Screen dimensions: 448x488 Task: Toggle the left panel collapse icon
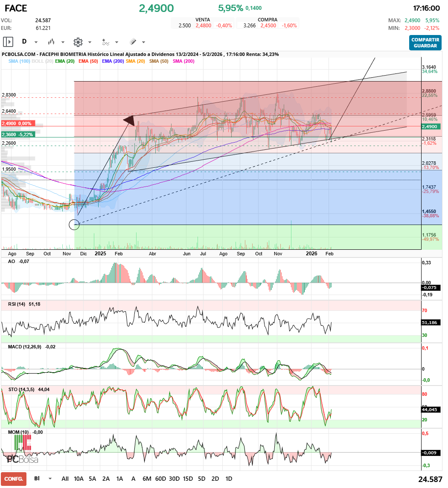coord(8,42)
